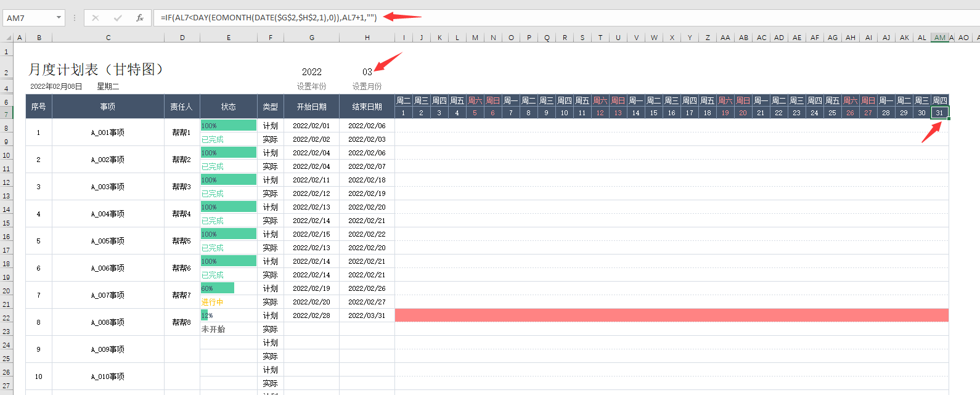
Task: Select column G header
Action: pos(312,38)
